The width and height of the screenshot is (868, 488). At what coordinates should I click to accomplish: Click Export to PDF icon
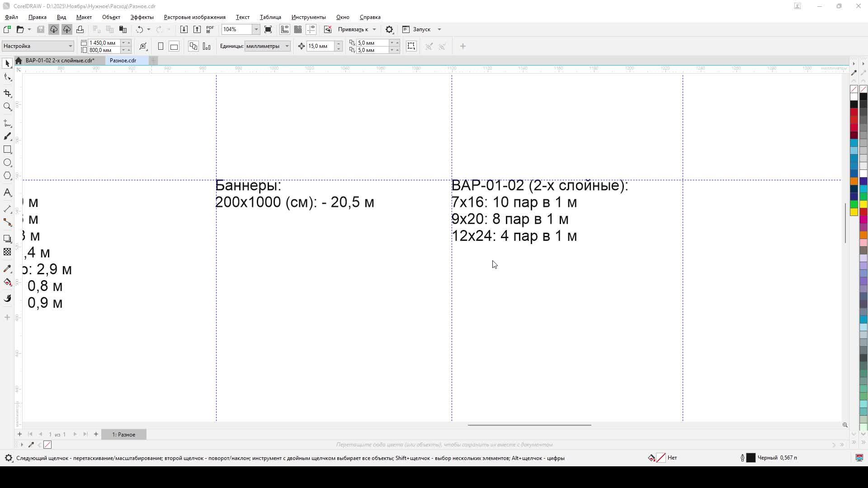coord(210,29)
